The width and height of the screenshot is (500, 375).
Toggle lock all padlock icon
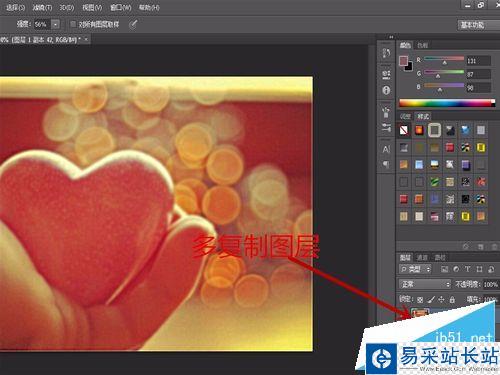(x=452, y=299)
